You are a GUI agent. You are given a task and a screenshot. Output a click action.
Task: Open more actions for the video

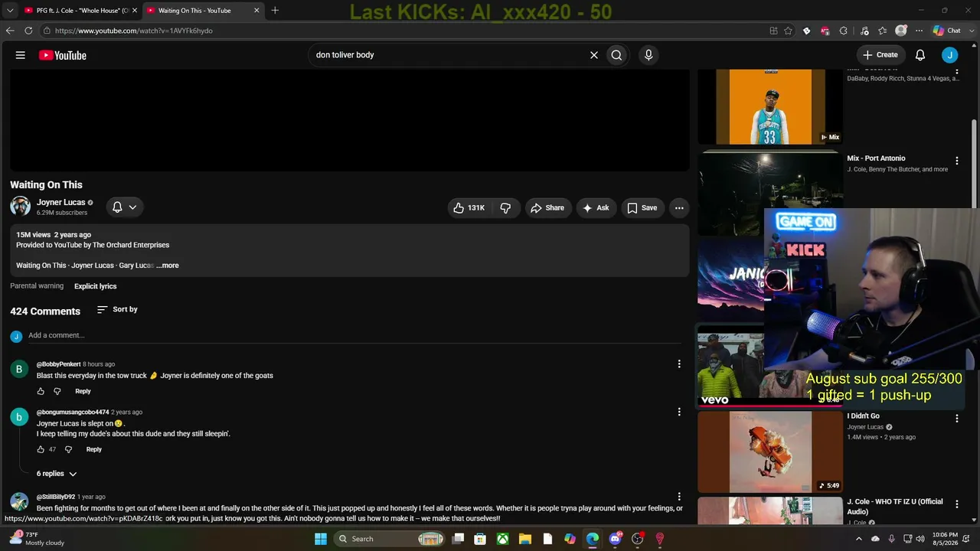coord(679,207)
